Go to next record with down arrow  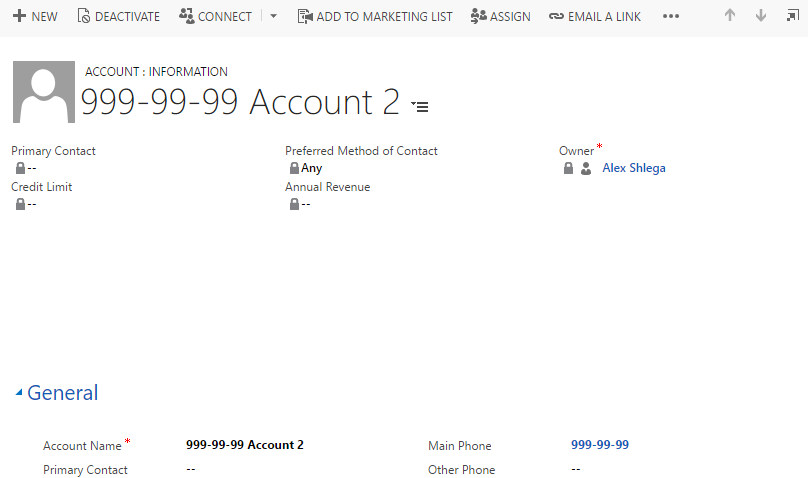point(761,16)
